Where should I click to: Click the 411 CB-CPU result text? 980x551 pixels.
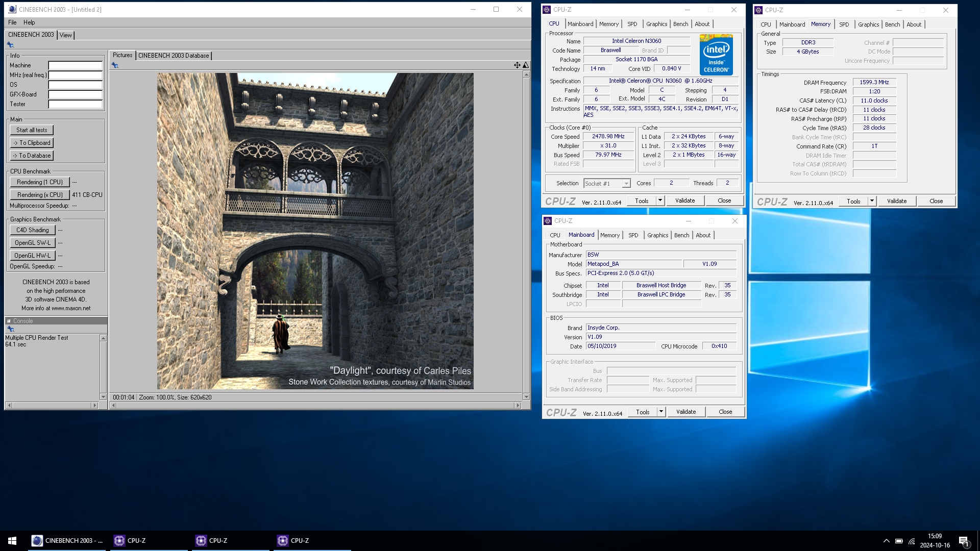point(87,195)
